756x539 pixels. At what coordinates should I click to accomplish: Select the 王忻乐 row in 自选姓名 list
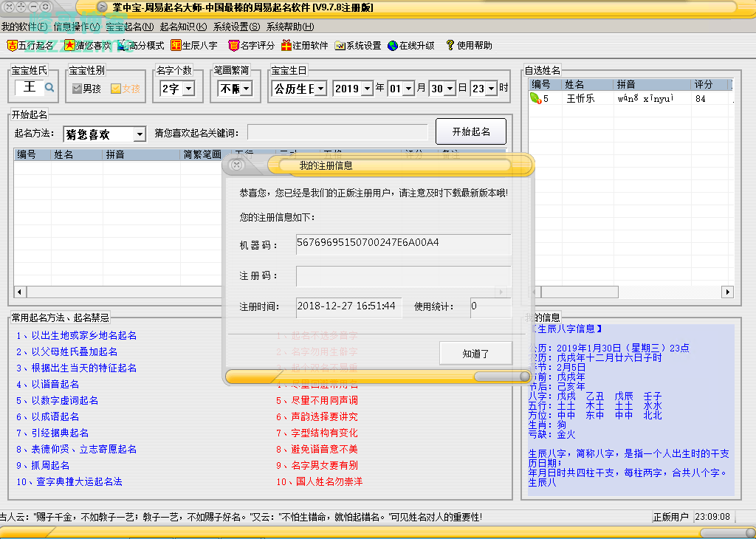[x=580, y=98]
